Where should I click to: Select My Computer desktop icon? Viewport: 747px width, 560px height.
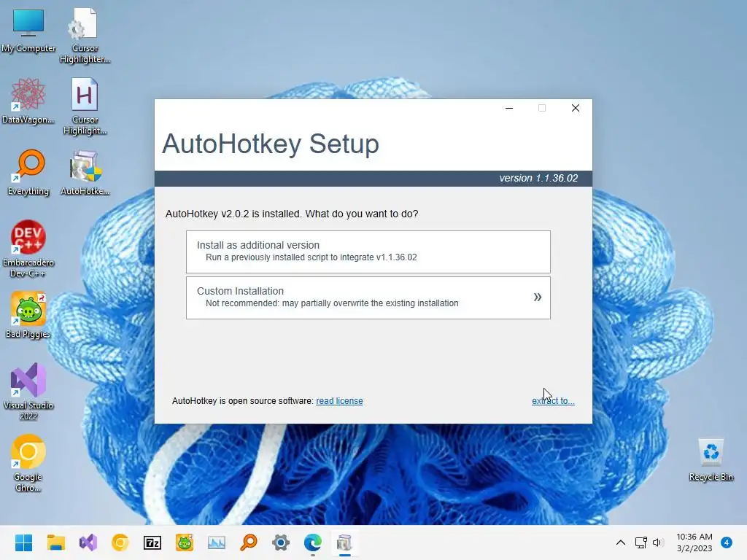[28, 31]
